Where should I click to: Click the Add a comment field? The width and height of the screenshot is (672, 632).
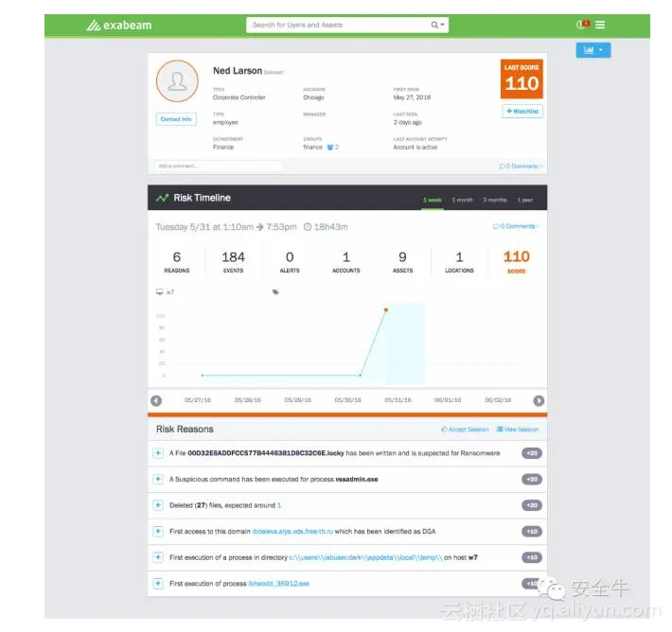(218, 166)
